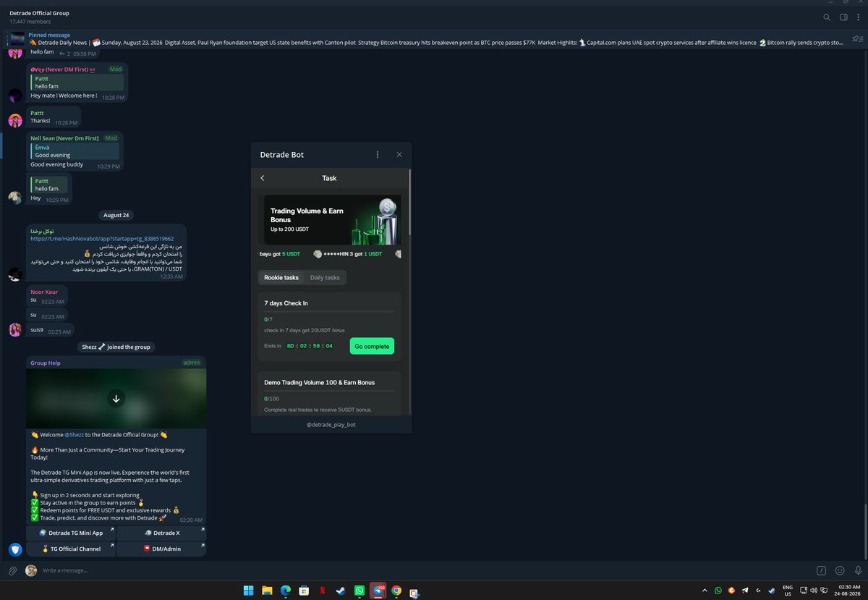Click Noor Kaur sender name
868x600 pixels.
tap(44, 292)
